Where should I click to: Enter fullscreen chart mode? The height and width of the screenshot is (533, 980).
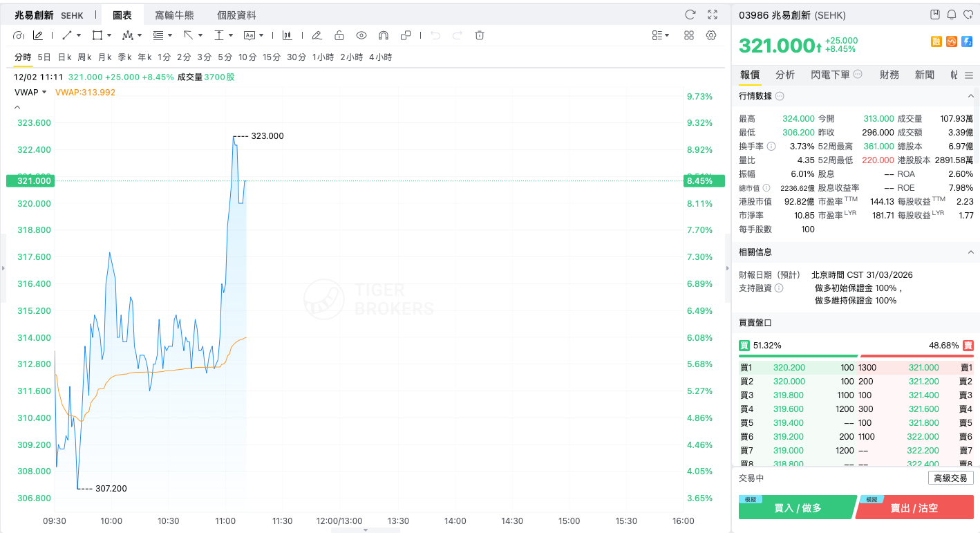(713, 15)
